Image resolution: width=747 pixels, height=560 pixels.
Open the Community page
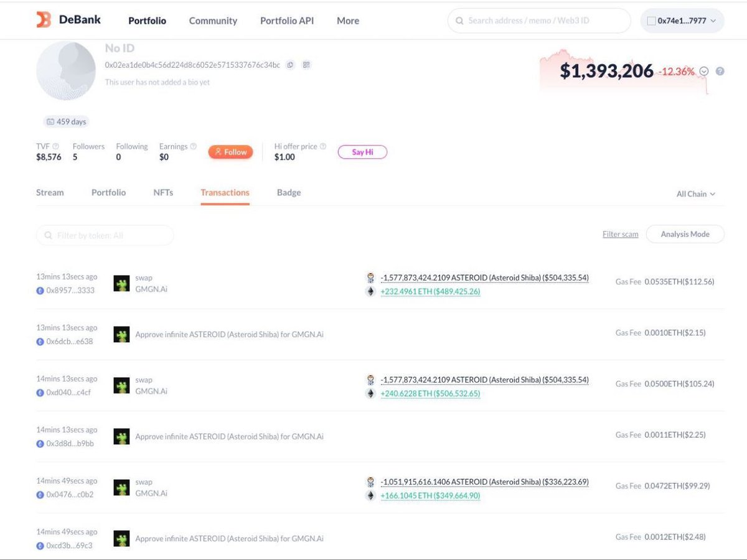(x=213, y=21)
